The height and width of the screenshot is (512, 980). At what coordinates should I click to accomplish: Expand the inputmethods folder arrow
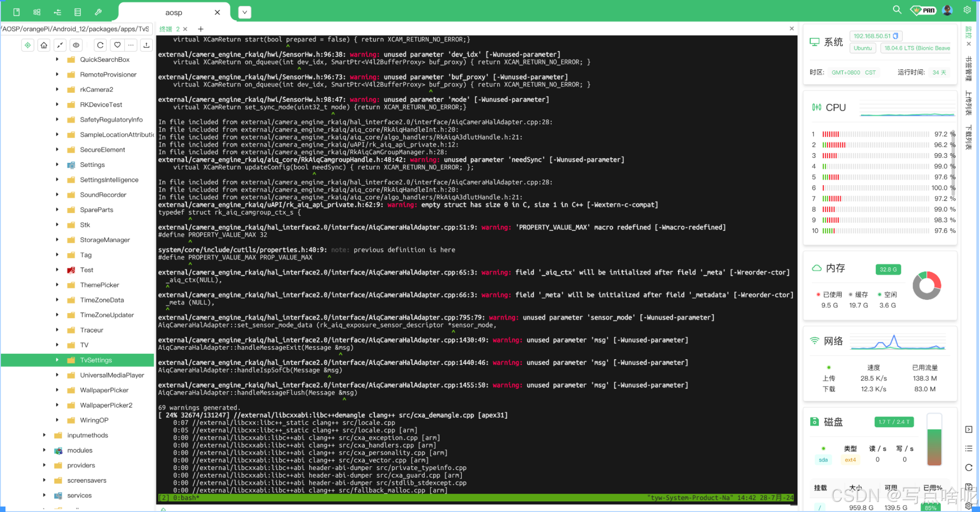[x=44, y=435]
